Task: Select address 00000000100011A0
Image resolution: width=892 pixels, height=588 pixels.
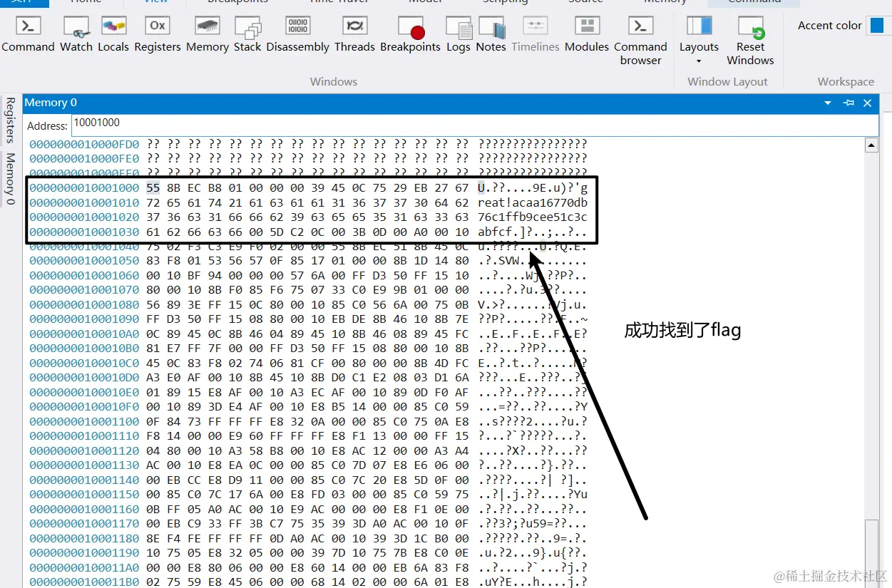Action: tap(84, 568)
